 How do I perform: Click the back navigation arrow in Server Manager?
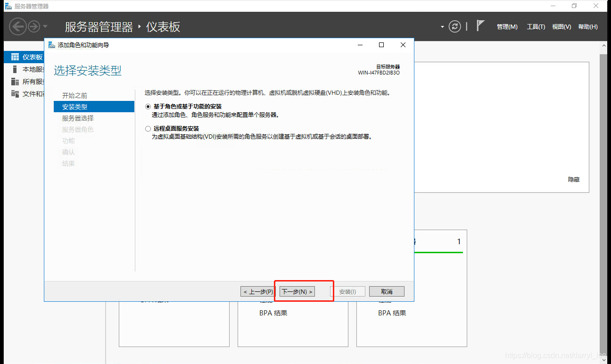click(18, 26)
